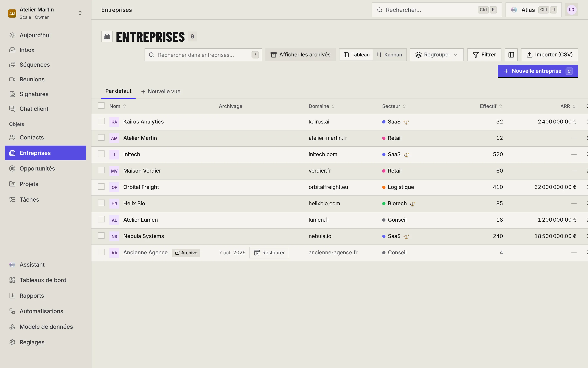588x368 pixels.
Task: Select the Par défaut view tab
Action: point(118,91)
